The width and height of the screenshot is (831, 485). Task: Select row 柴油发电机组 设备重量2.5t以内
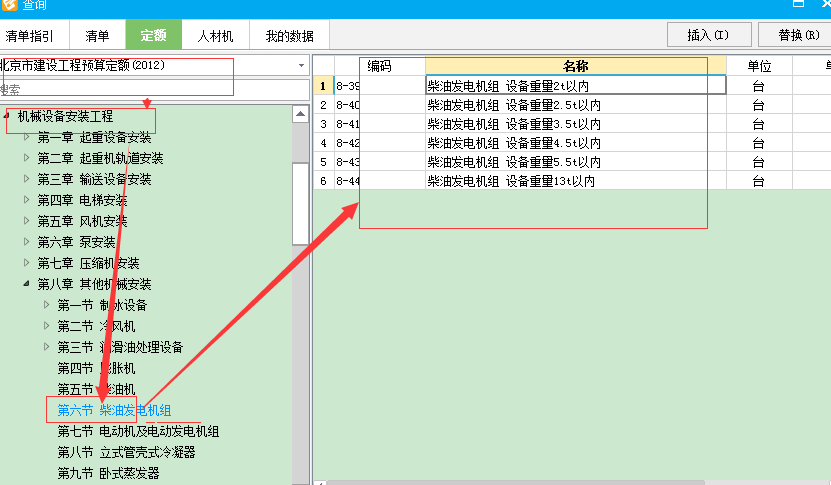click(x=576, y=104)
